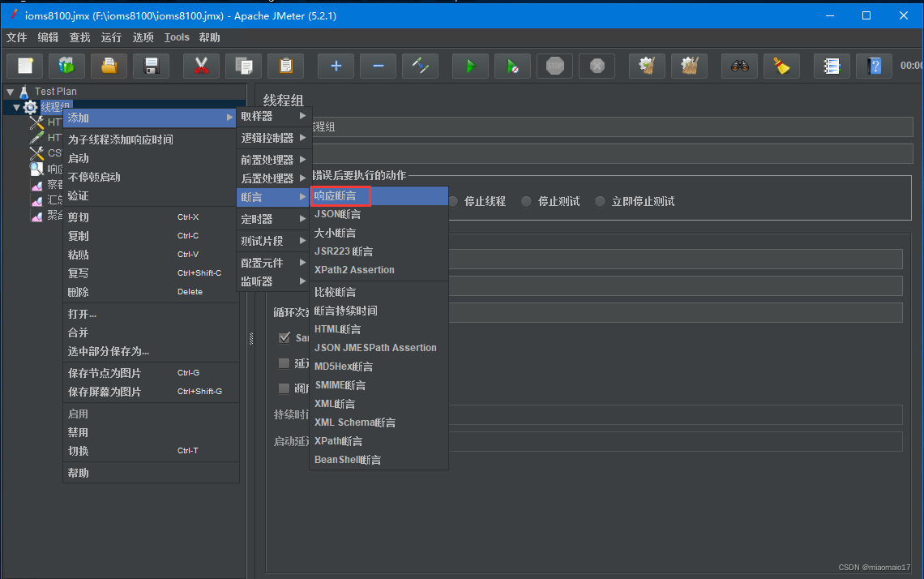Screen dimensions: 924x579
Task: Choose JSON断言 menu item
Action: click(x=379, y=215)
